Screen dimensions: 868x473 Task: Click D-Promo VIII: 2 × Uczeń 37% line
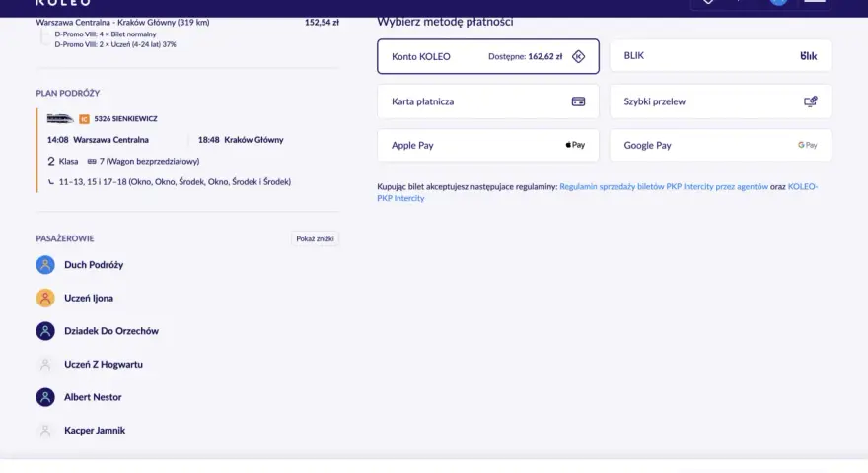tap(115, 44)
